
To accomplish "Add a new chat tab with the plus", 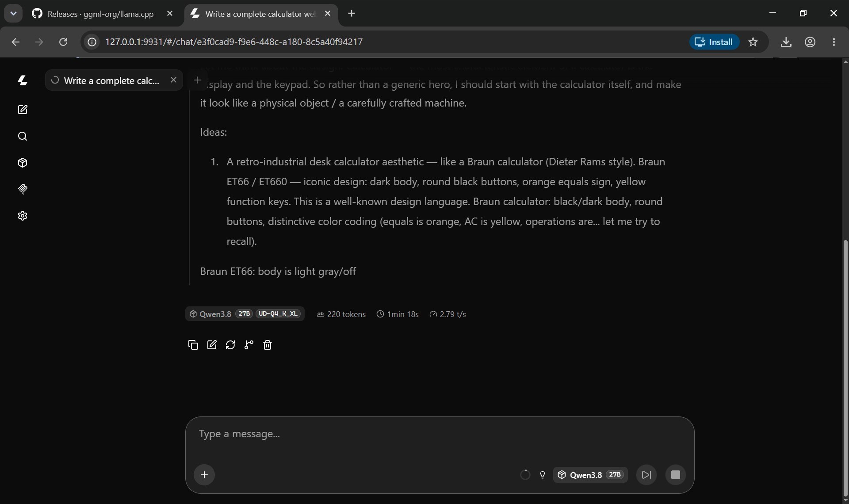I will [198, 80].
